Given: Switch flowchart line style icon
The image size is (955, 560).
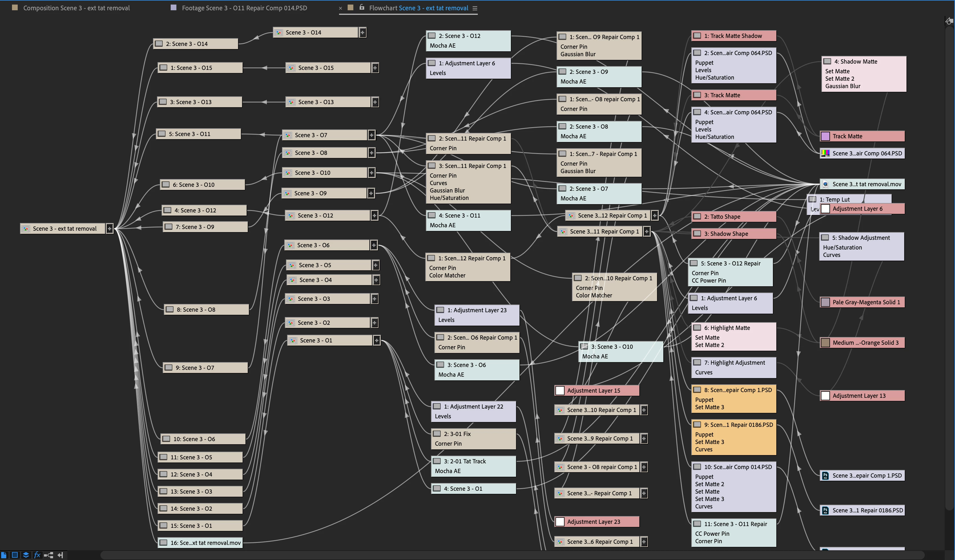Looking at the screenshot, I should pos(49,555).
